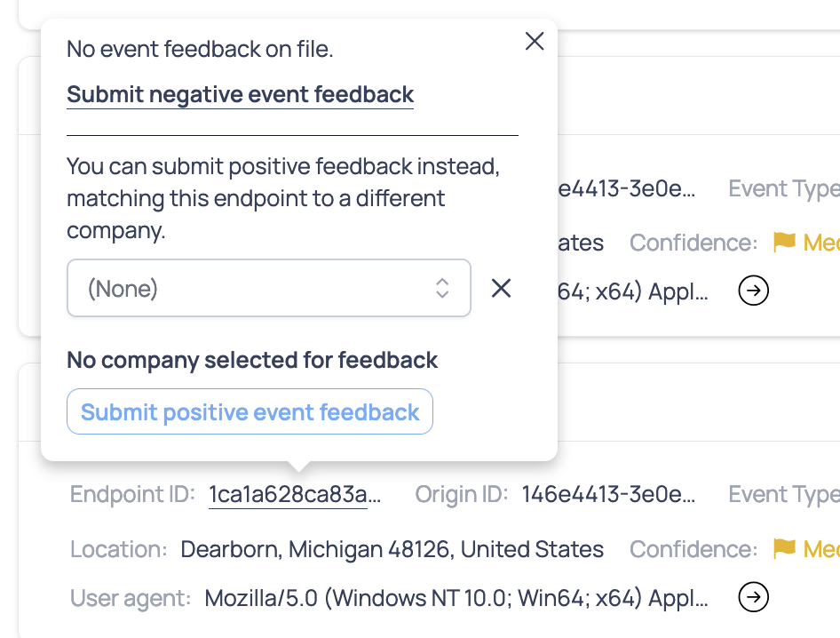Screen dimensions: 840x638
Task: Select Origin ID 146e4413-3e0e value in Dearborn event
Action: [608, 494]
